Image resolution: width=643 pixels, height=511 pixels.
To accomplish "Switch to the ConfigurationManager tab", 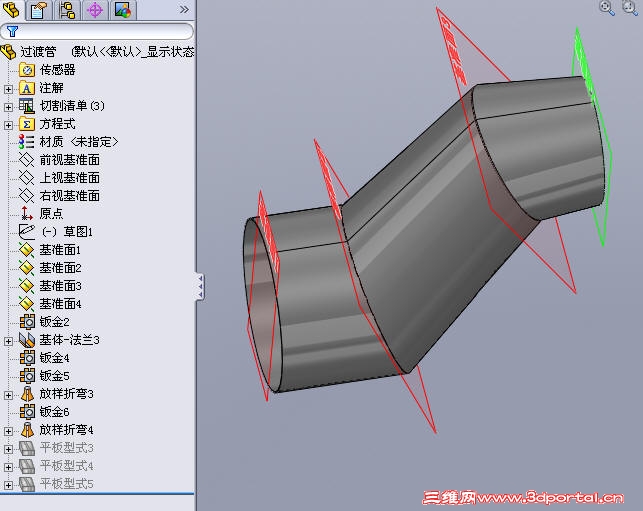I will (67, 10).
